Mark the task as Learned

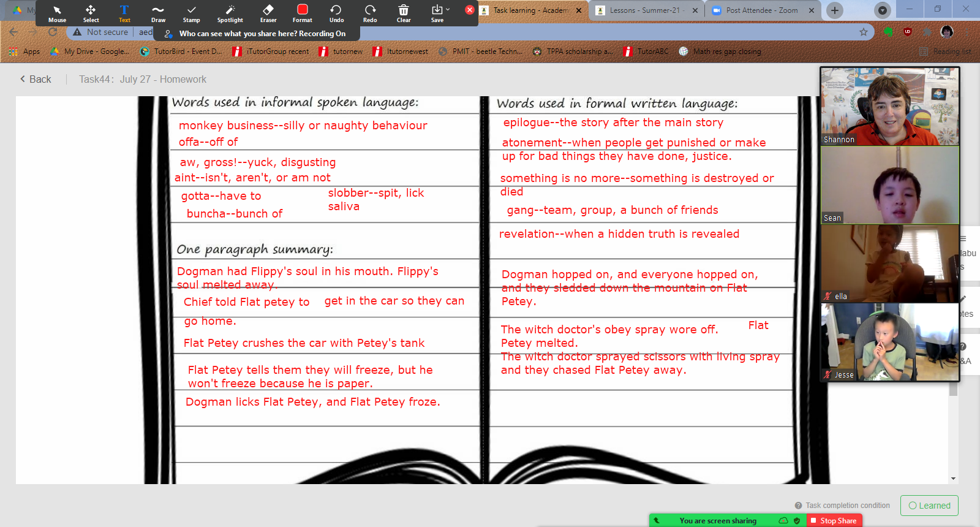(x=929, y=506)
